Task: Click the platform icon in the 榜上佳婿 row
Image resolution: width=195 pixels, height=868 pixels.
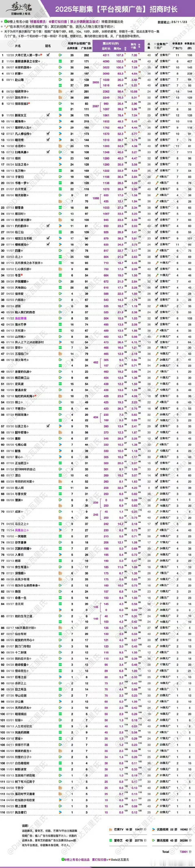Action: tap(60, 806)
